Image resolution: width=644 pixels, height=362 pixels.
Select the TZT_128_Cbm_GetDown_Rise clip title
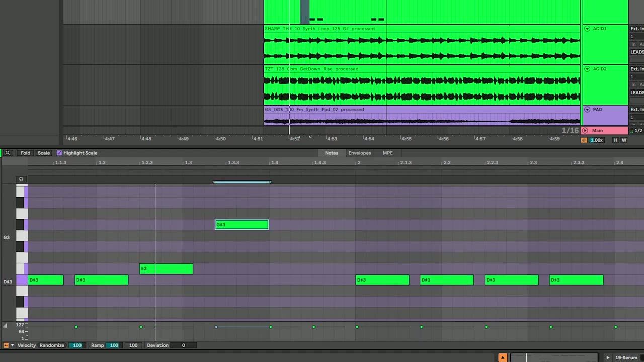tap(311, 69)
